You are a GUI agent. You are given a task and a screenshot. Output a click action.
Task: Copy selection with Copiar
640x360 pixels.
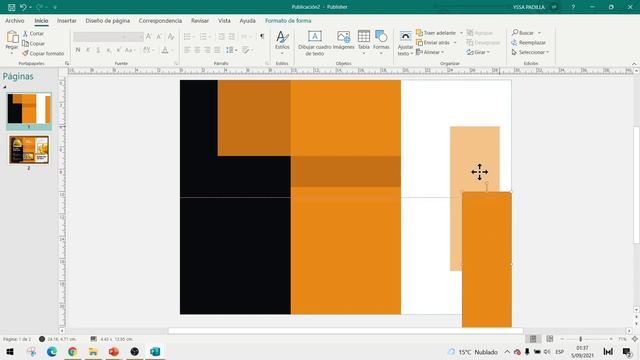click(x=33, y=43)
